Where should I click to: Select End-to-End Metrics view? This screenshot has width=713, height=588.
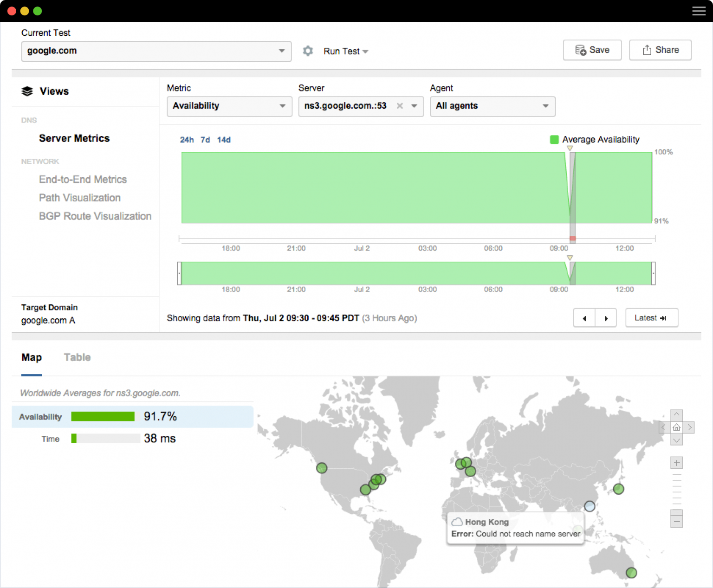click(83, 180)
